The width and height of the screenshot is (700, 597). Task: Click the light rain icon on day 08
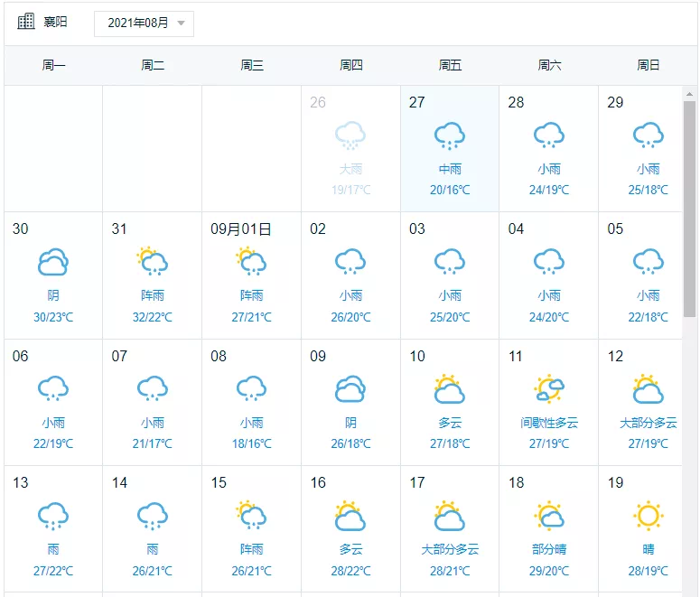click(251, 389)
